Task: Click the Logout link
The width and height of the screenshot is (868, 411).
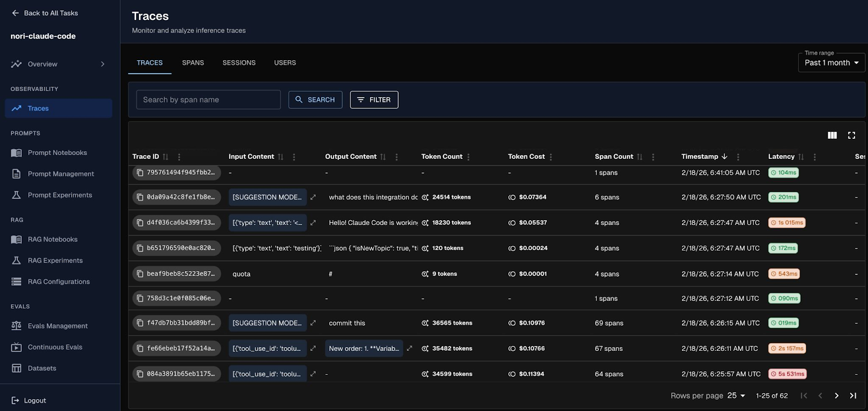Action: 29,401
